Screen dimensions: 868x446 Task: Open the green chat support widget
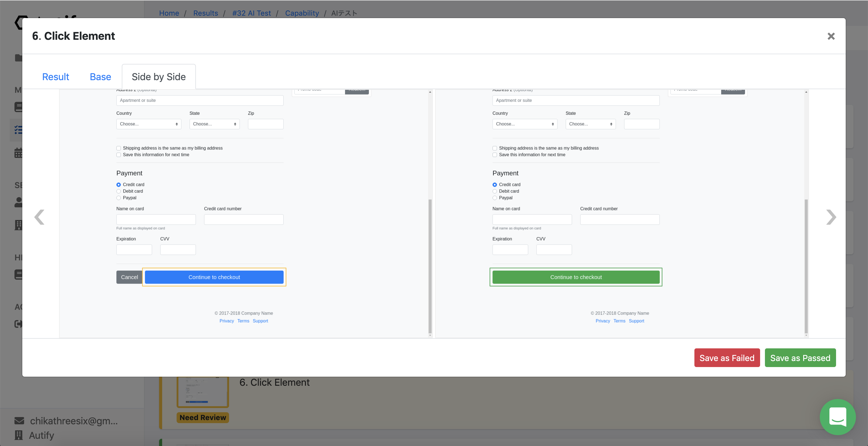pyautogui.click(x=837, y=417)
